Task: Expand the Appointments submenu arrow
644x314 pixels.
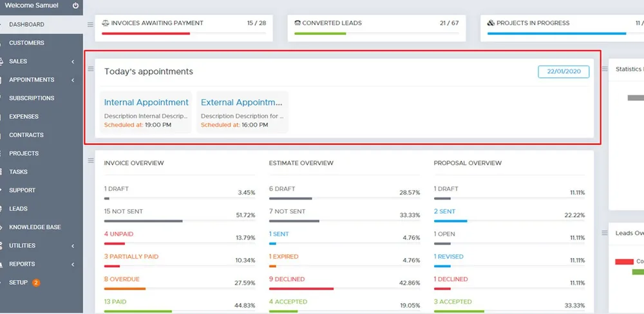Action: [73, 80]
